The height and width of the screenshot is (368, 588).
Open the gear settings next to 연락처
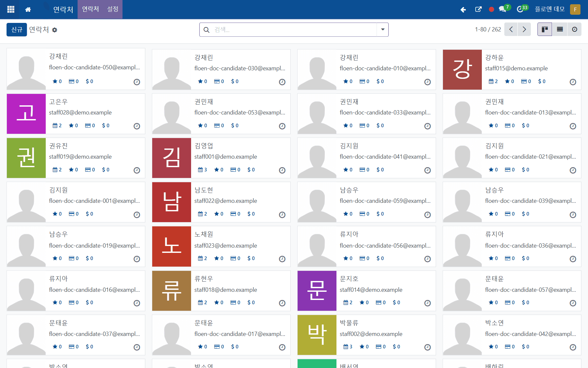[55, 30]
